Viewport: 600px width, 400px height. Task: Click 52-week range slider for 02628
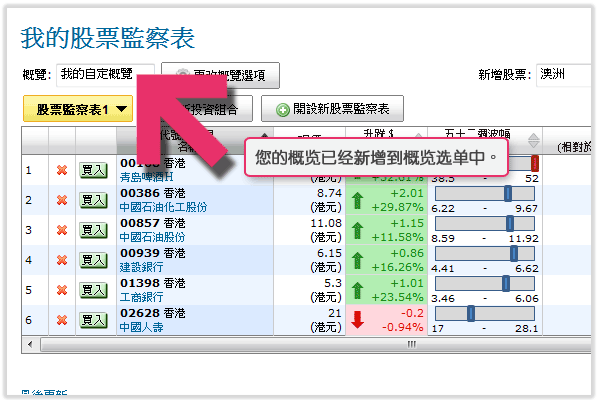471,313
